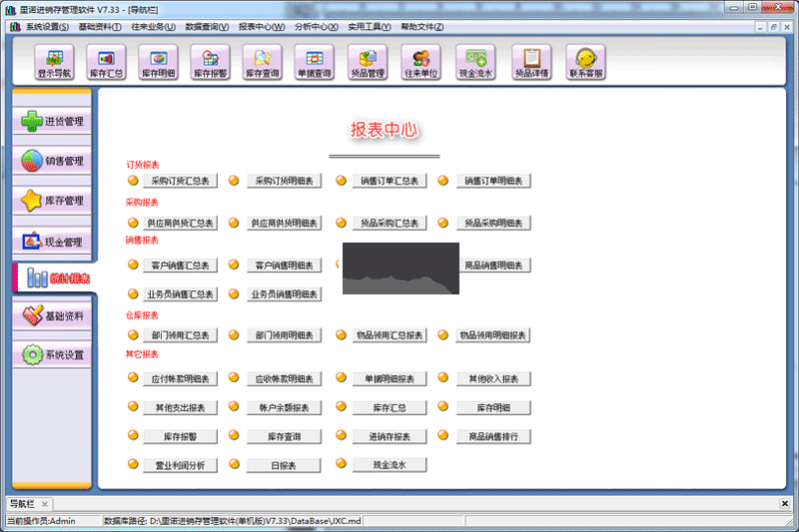This screenshot has width=799, height=532.
Task: Open the 客户销售明细表 report
Action: tap(285, 266)
